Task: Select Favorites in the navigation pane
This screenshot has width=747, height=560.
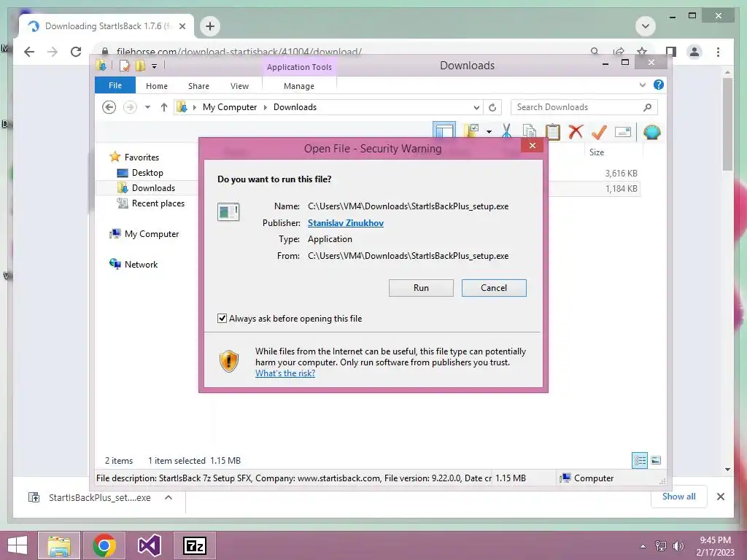Action: point(142,157)
